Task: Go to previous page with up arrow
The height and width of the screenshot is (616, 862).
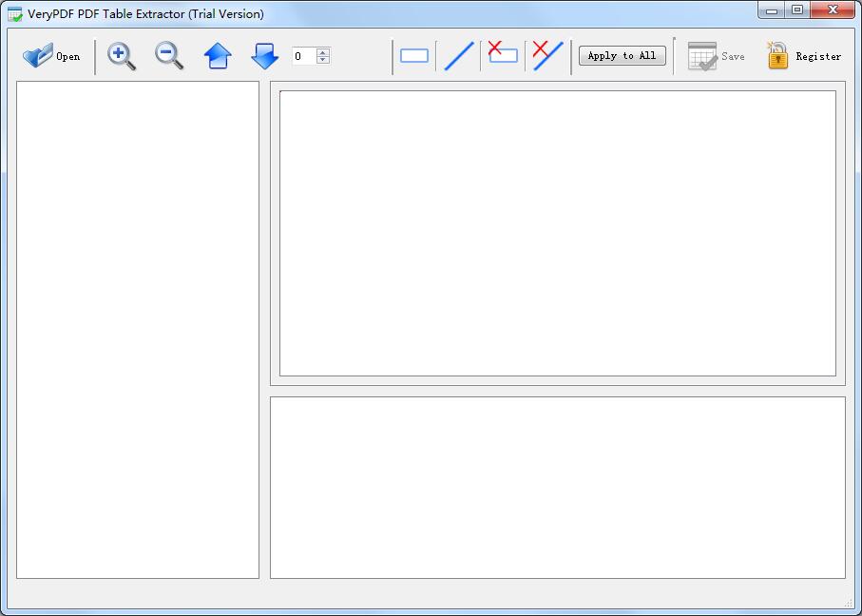Action: [x=218, y=56]
